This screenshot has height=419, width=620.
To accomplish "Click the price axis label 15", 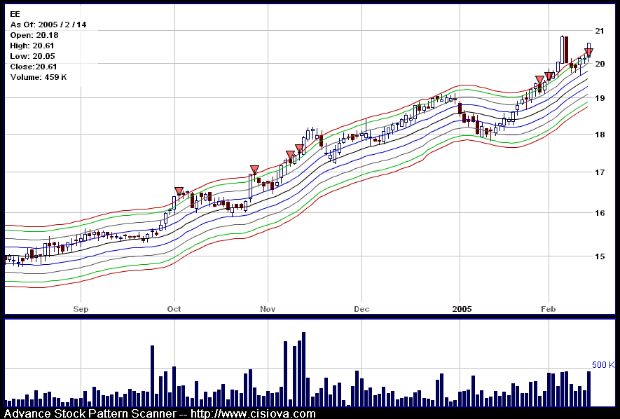I will (599, 257).
